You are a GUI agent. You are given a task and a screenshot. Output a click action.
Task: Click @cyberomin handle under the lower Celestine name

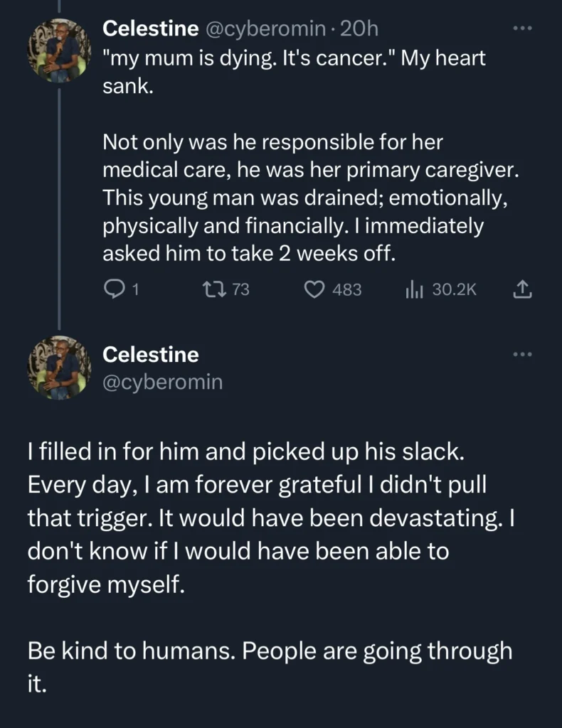[163, 382]
